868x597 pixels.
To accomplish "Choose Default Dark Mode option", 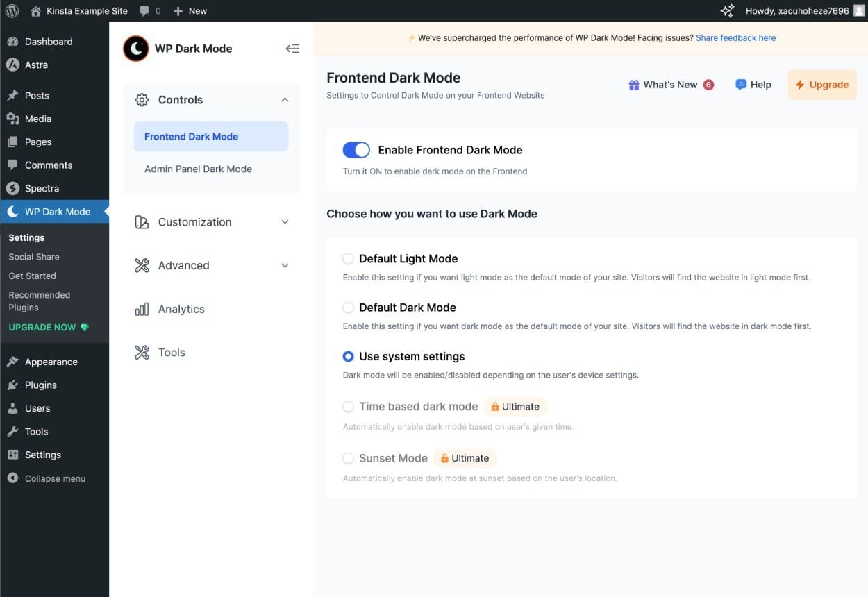I will click(x=348, y=307).
